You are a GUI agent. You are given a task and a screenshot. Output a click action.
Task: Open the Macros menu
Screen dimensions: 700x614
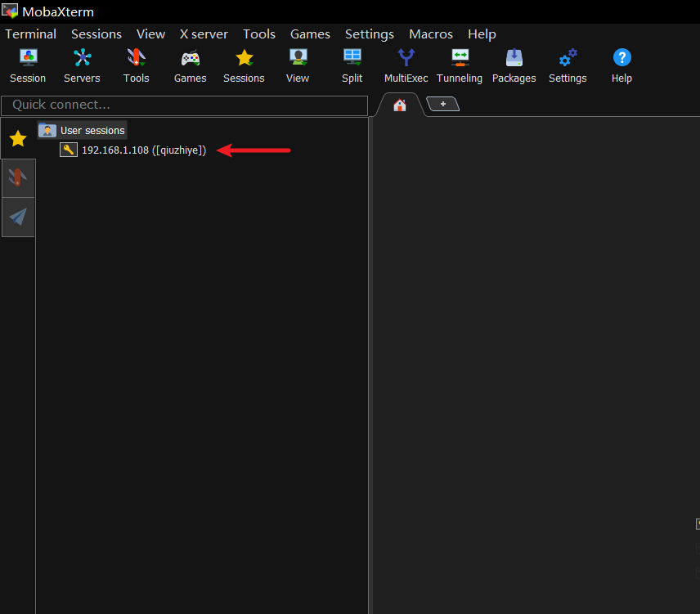431,34
